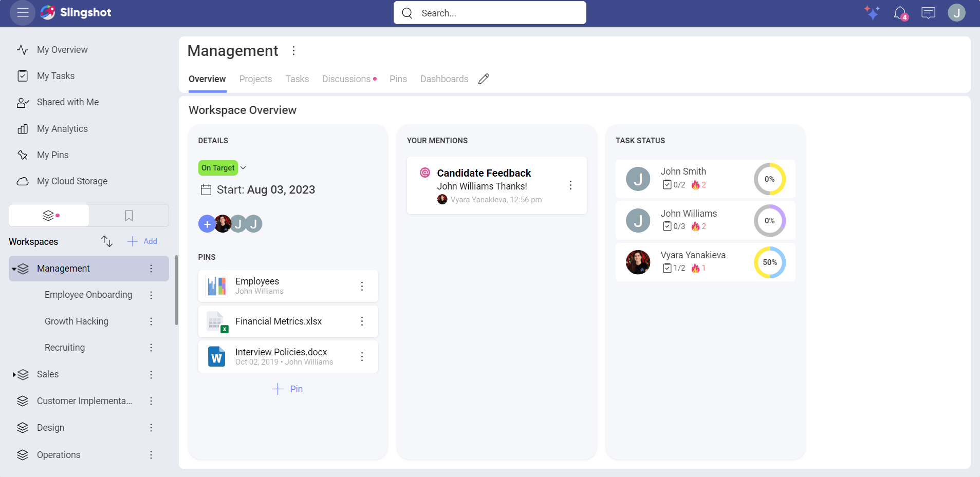Open options for Growth Hacking
The height and width of the screenshot is (477, 980).
(x=151, y=321)
